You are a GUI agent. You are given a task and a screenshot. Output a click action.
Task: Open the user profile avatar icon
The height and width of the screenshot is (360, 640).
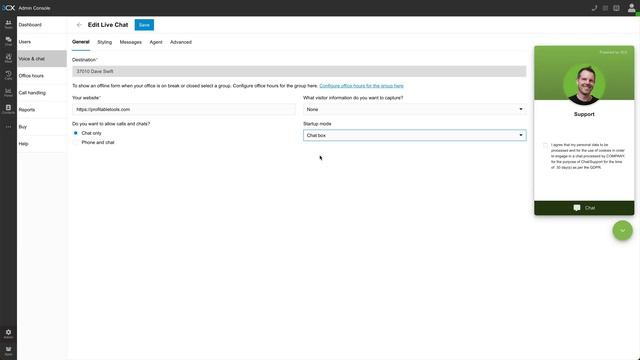631,8
